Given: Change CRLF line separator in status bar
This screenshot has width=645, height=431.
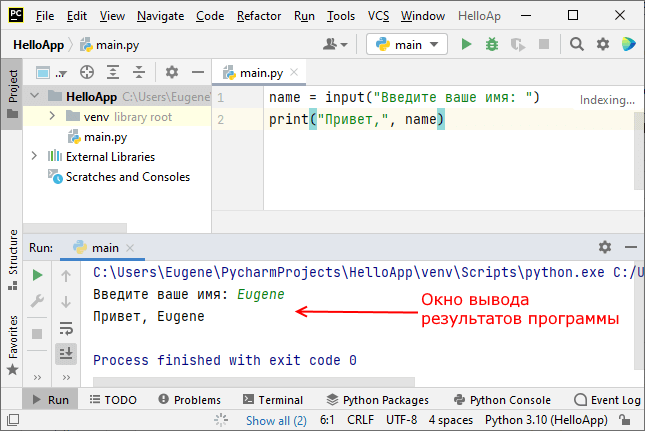Looking at the screenshot, I should [360, 420].
